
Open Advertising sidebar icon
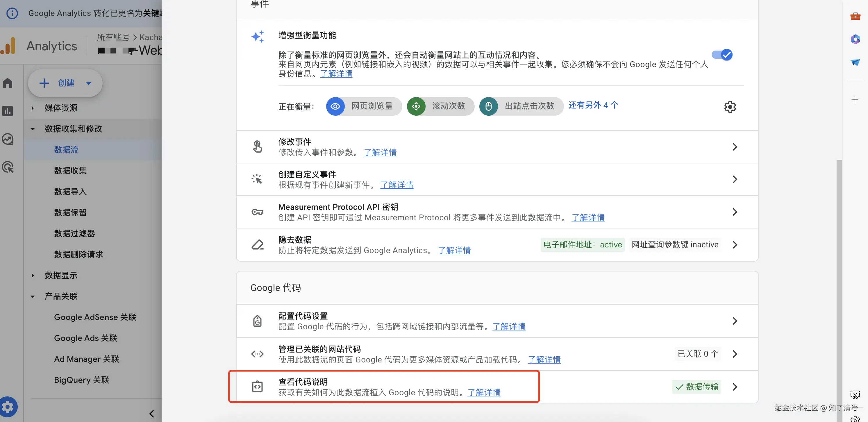[8, 167]
